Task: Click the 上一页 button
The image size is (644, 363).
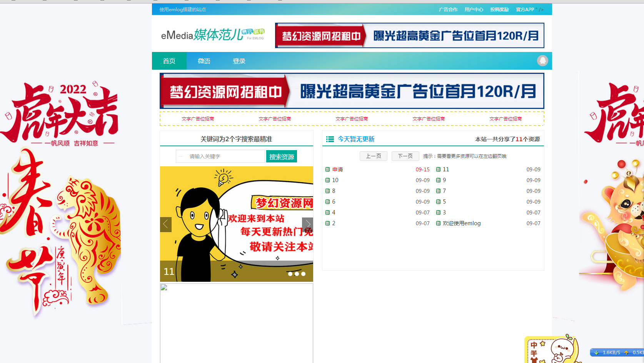Action: [374, 156]
